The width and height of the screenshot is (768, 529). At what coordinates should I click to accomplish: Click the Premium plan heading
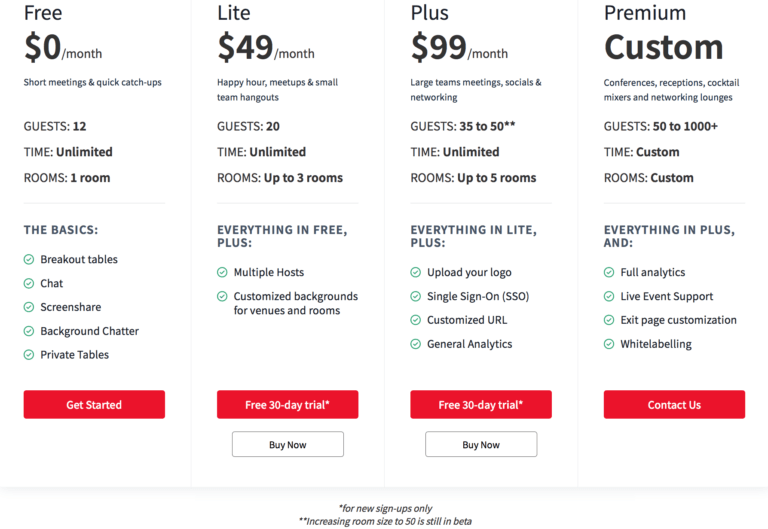(x=645, y=13)
